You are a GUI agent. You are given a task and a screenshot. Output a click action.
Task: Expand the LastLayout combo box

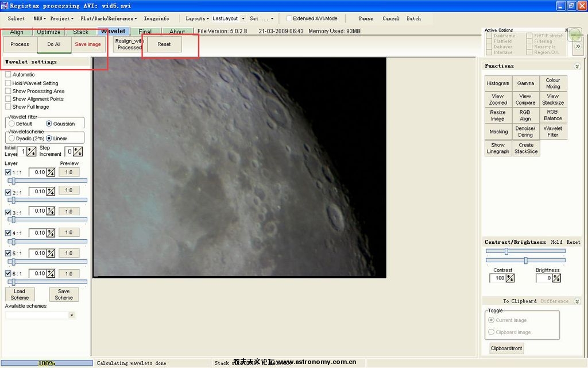click(x=243, y=18)
